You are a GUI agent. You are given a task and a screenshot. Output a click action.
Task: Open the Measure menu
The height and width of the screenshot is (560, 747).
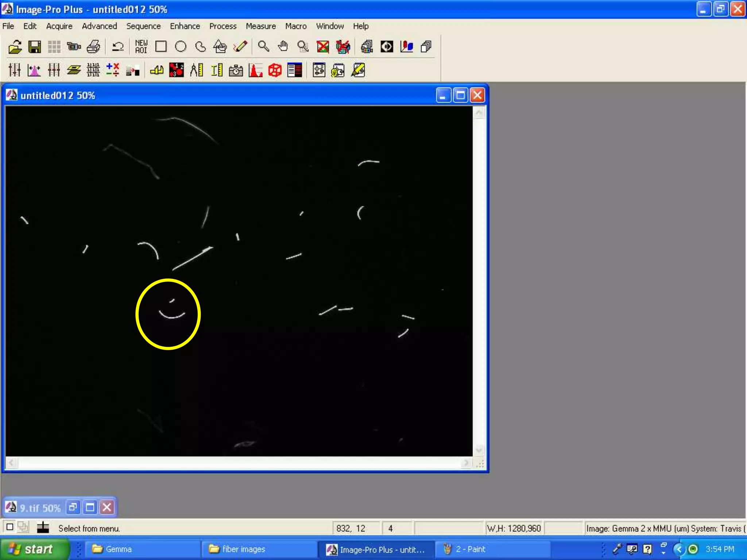[x=260, y=26]
